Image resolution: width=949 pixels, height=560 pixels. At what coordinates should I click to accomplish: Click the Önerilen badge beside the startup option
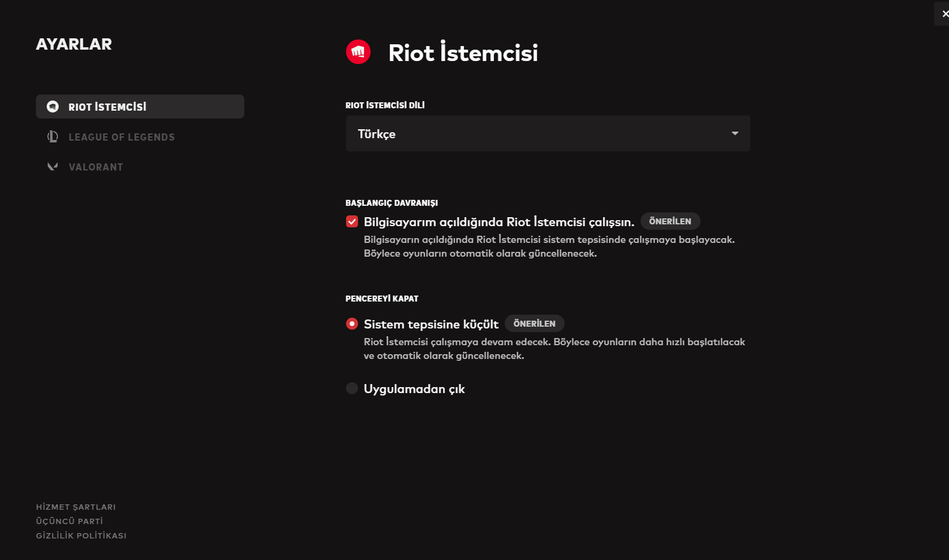click(x=670, y=221)
